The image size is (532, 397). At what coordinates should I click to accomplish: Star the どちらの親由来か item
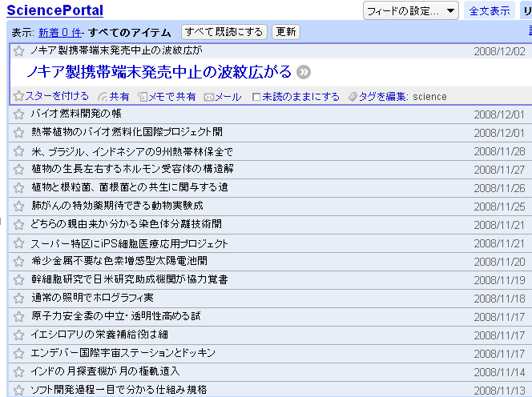[18, 225]
